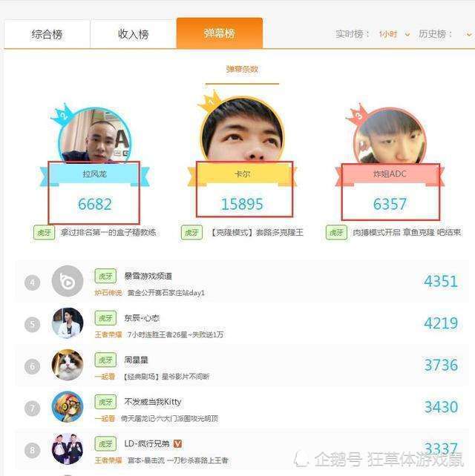Screen dimensions: 475x476
Task: Open the 暴雪游戏频道 channel logo icon
Action: pos(68,281)
